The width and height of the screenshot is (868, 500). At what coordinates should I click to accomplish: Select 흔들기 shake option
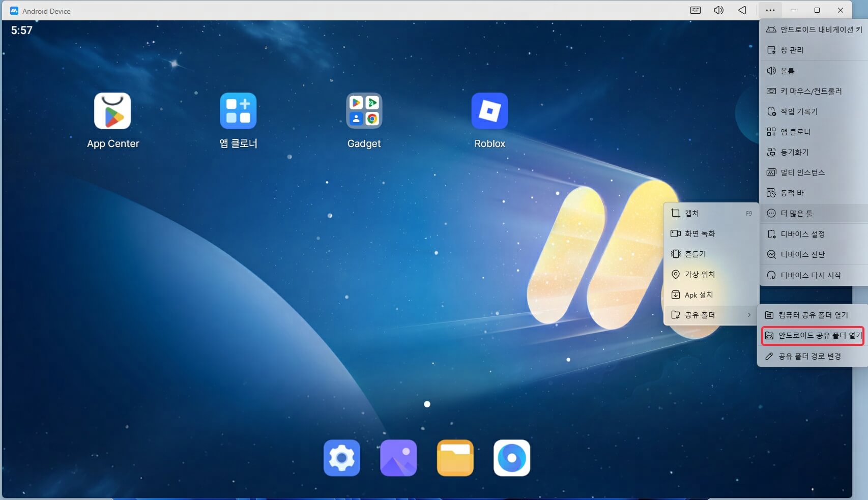[711, 254]
